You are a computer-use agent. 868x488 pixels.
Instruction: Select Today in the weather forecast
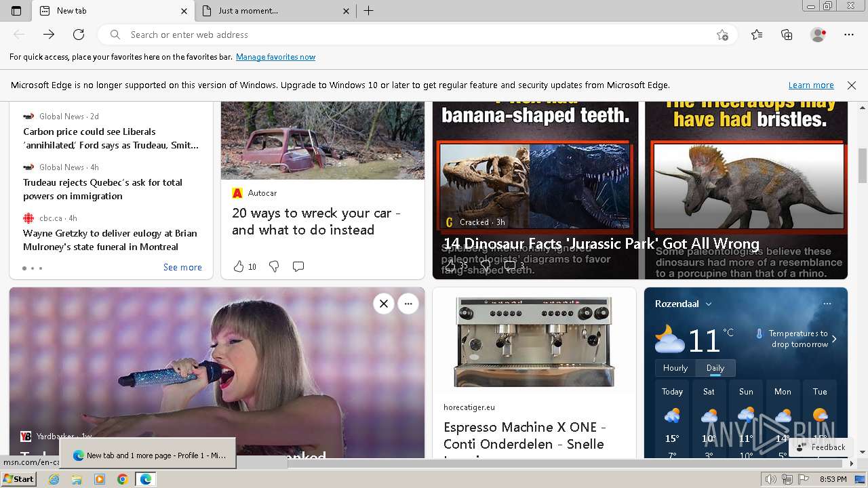(x=672, y=420)
